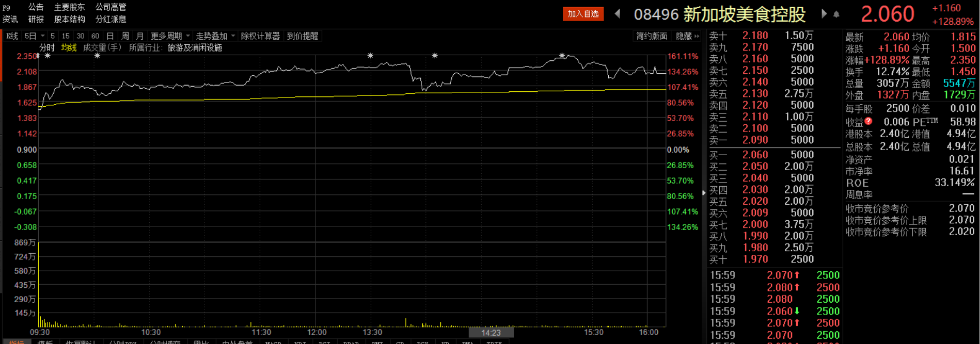Open the star marker near 15:15 peak
The height and width of the screenshot is (344, 980).
pos(562,55)
